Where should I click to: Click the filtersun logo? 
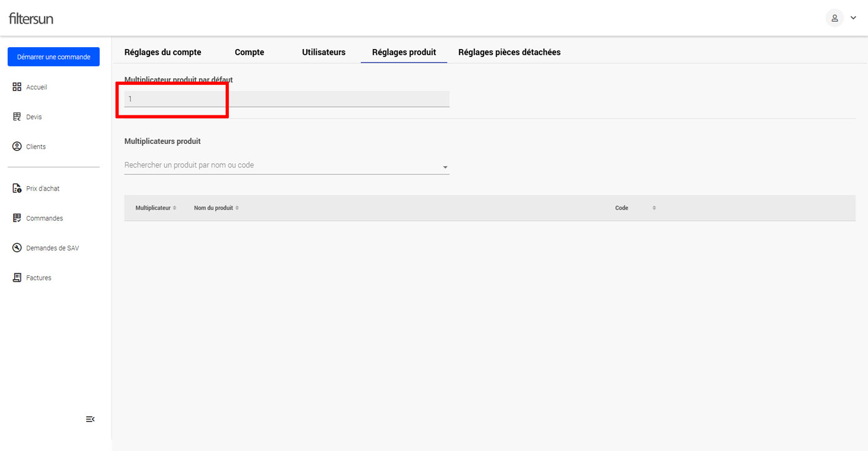[31, 19]
